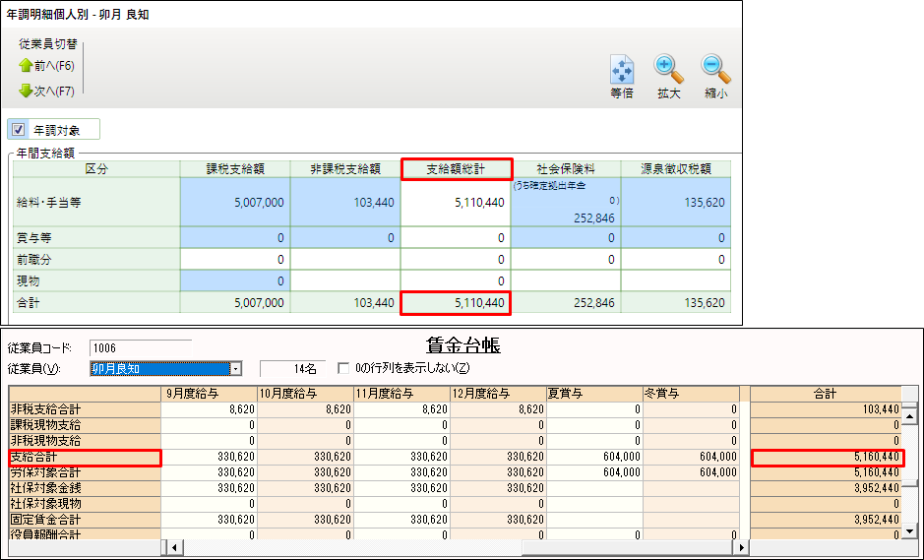Click the 前へ(F6) previous employee arrow

tap(27, 66)
